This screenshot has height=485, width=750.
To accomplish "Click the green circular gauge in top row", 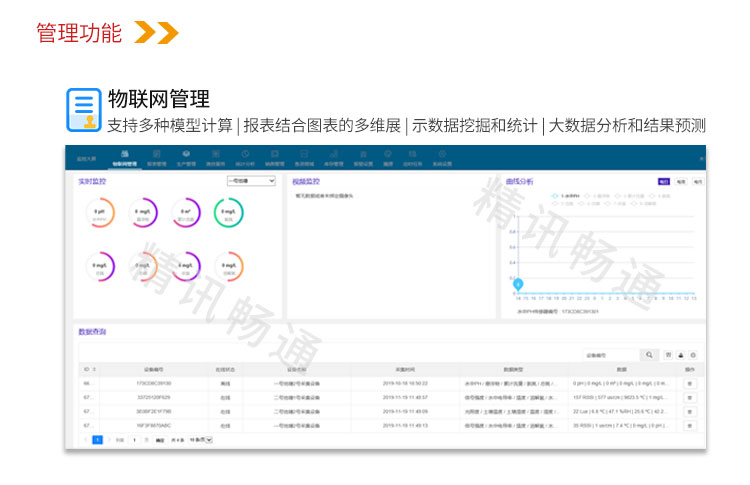I will 228,213.
